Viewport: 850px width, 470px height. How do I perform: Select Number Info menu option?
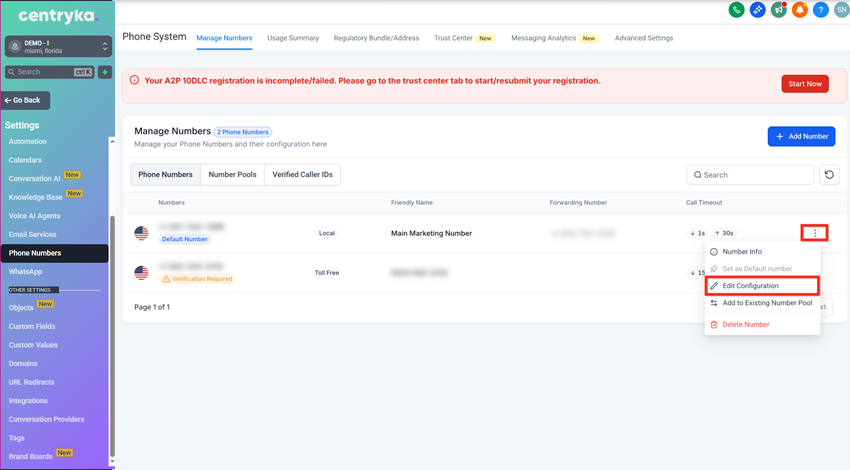(x=741, y=252)
